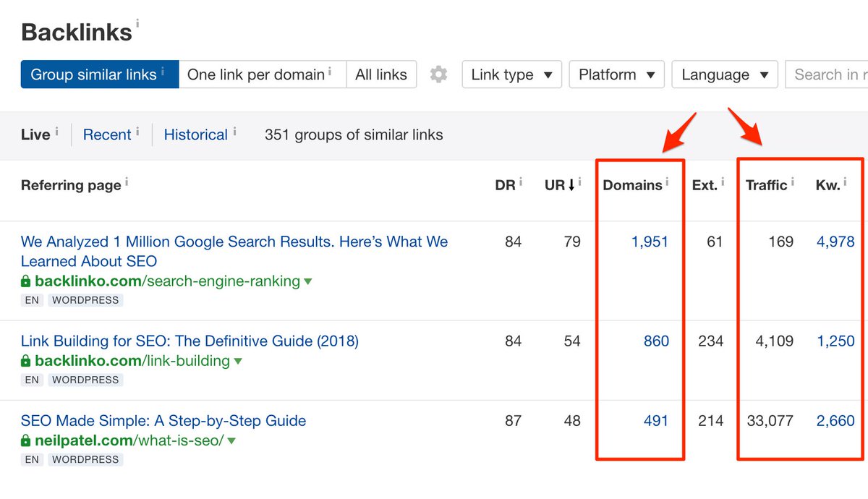This screenshot has height=499, width=868.
Task: Click traffic value 4,109
Action: coord(774,341)
